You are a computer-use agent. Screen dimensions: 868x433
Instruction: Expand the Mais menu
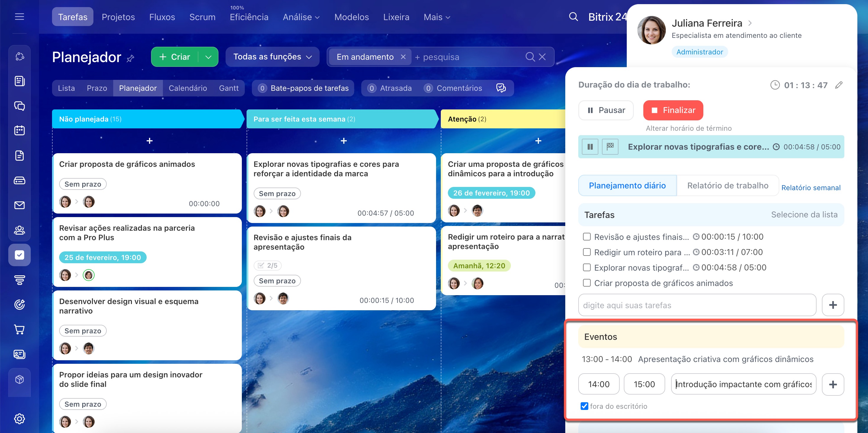(437, 17)
